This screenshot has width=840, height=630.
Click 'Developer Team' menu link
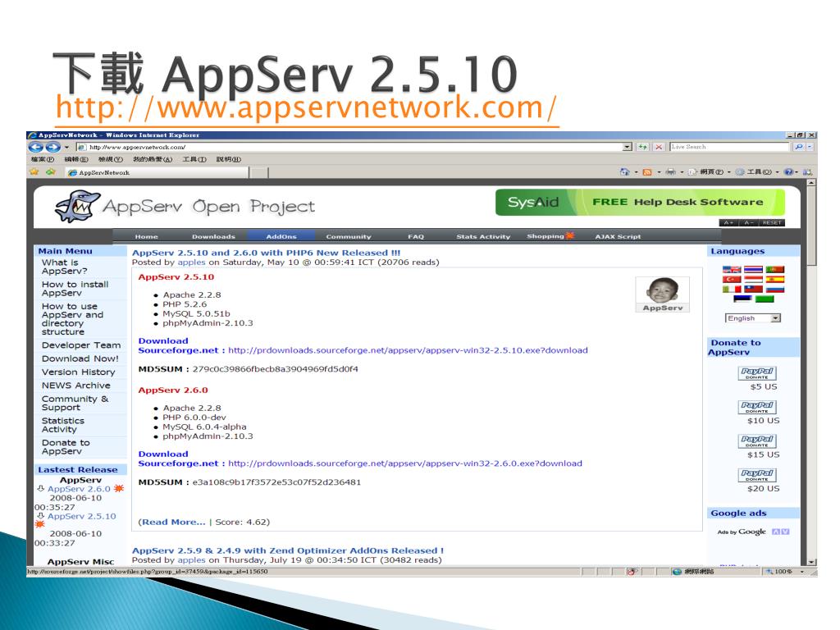tap(81, 345)
